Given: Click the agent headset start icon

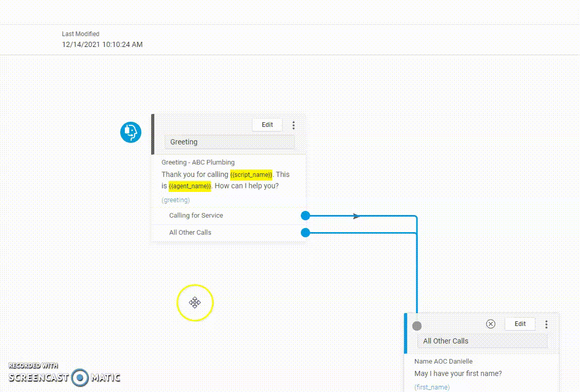Looking at the screenshot, I should point(131,133).
